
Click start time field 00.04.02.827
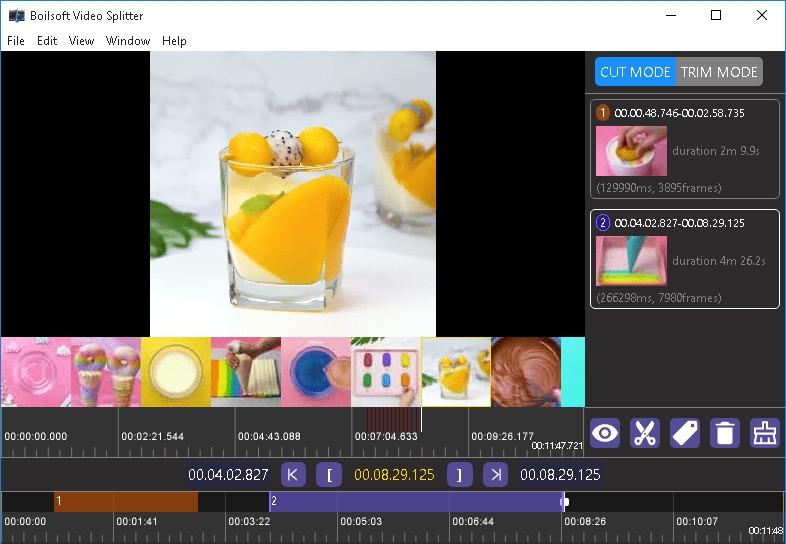228,474
